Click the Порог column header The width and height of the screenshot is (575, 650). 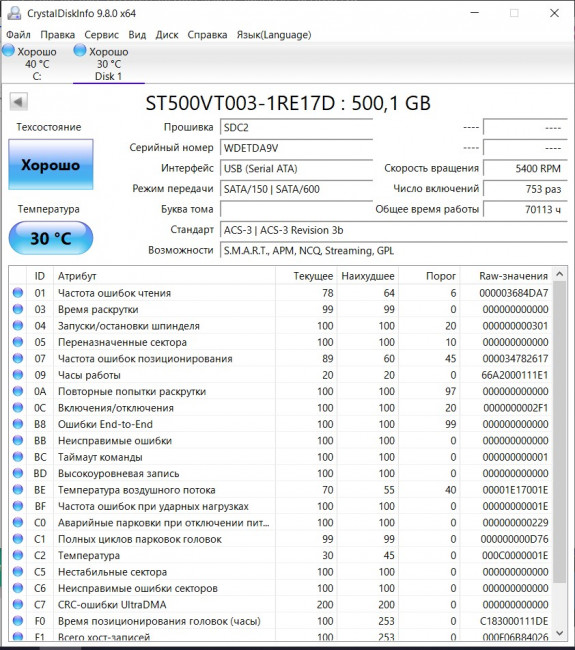point(429,276)
